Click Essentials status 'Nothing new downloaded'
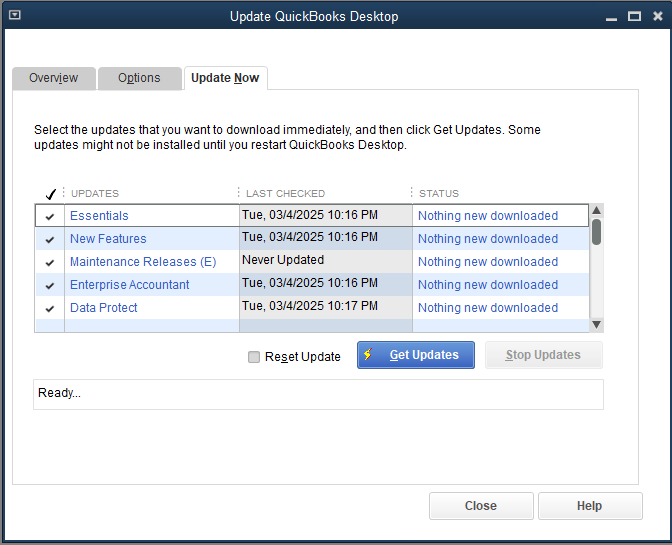This screenshot has width=672, height=545. 488,216
